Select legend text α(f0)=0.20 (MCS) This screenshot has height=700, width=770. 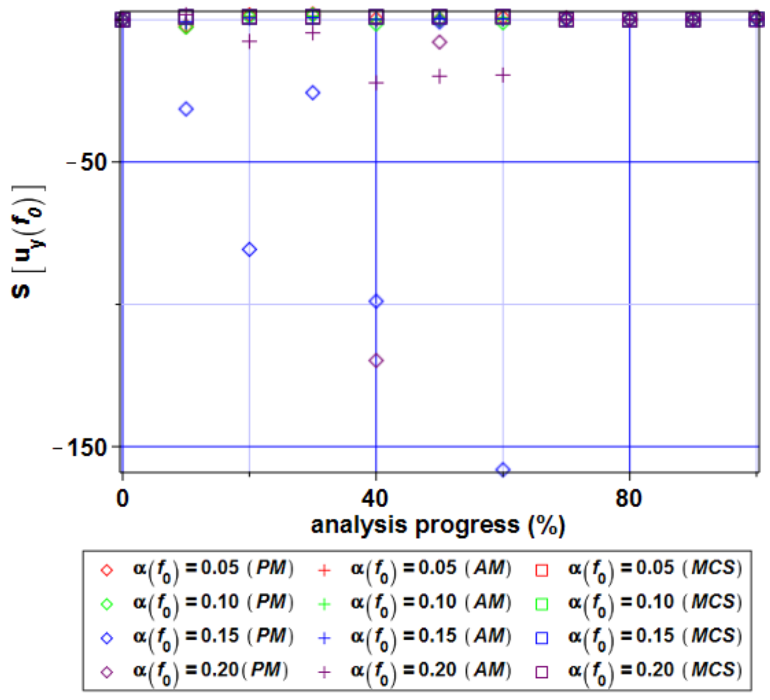point(655,673)
